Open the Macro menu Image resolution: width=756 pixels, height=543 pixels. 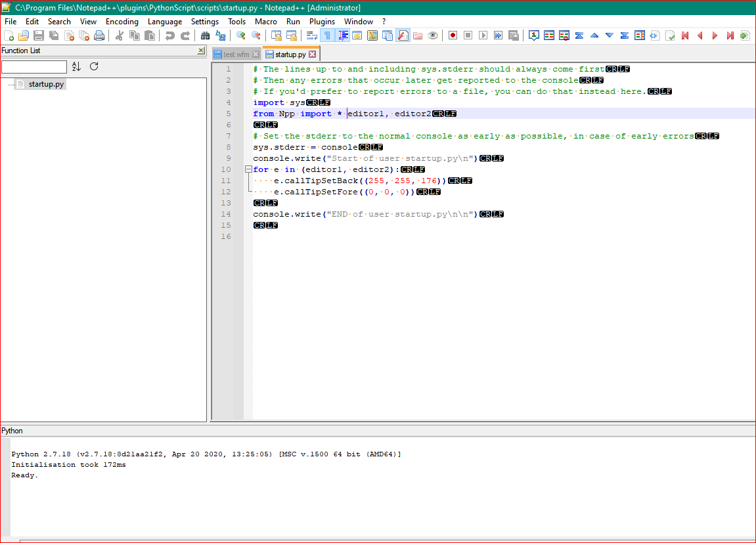click(x=266, y=21)
